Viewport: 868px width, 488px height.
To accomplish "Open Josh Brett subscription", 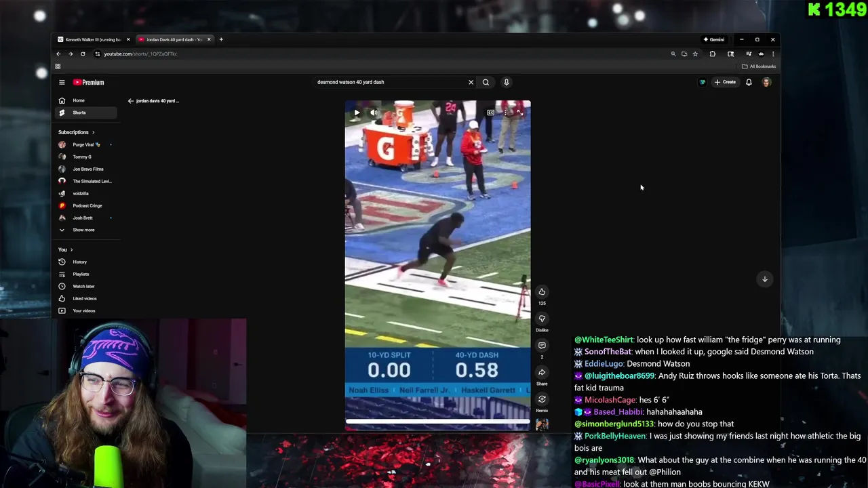I will click(x=85, y=218).
